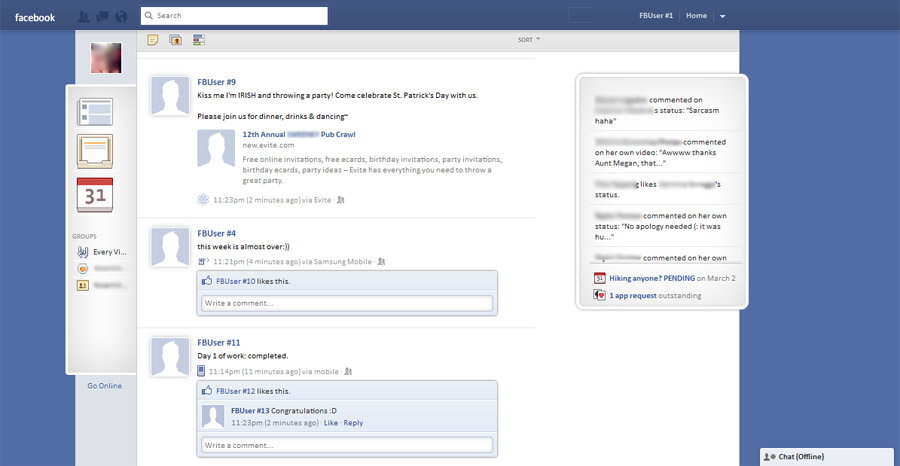Open FBUser #11 profile name

pyautogui.click(x=219, y=343)
